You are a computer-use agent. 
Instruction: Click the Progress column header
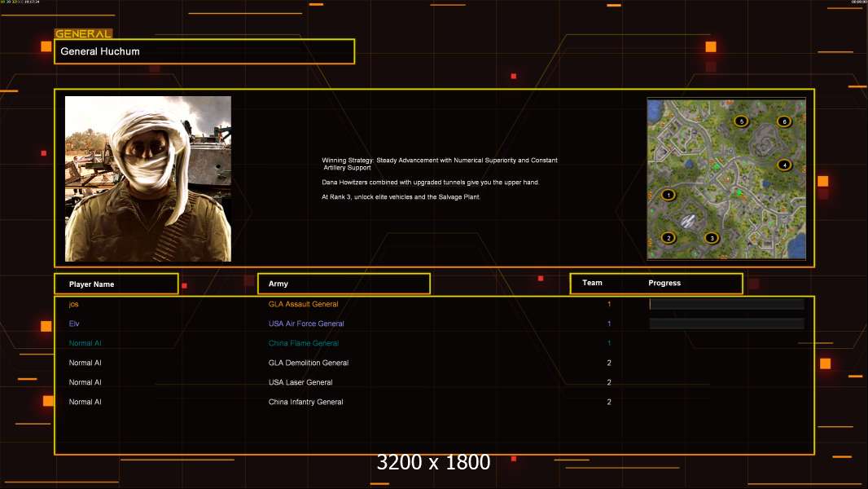pos(664,283)
